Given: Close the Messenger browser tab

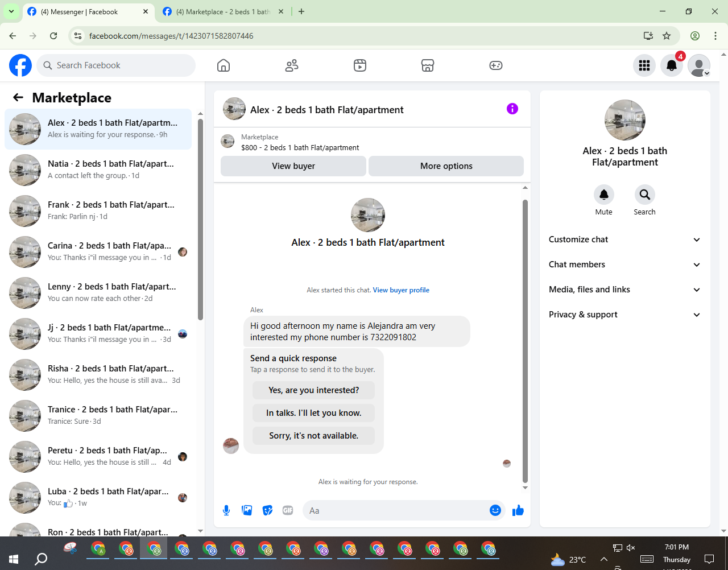Looking at the screenshot, I should coord(146,11).
